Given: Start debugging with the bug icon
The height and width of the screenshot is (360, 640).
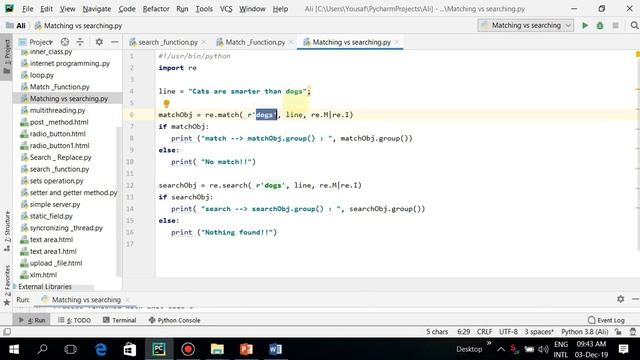Looking at the screenshot, I should [600, 25].
